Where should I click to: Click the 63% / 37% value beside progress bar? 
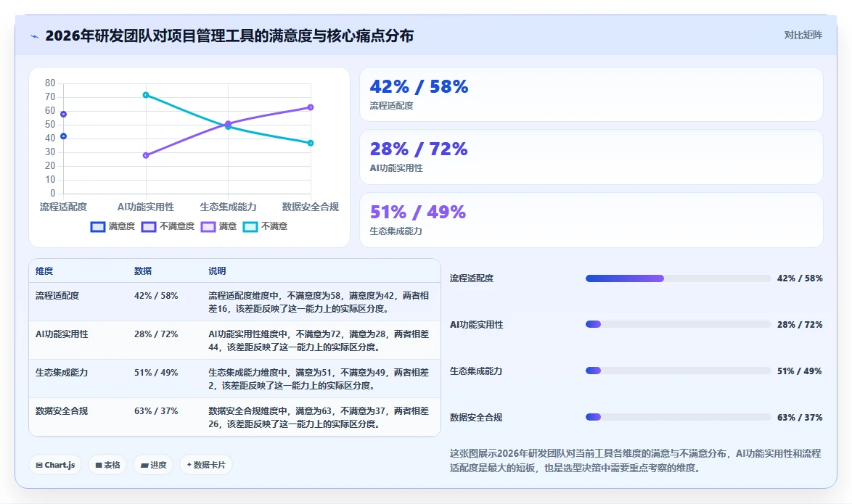click(800, 418)
